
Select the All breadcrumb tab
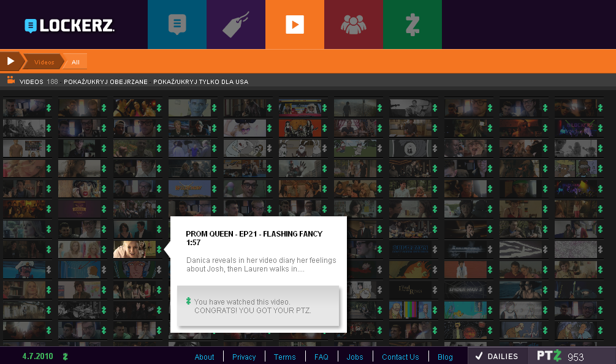tap(75, 62)
